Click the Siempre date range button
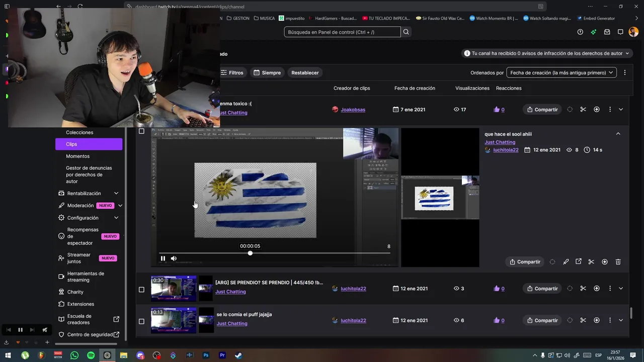Viewport: 644px width, 362px height. [267, 73]
